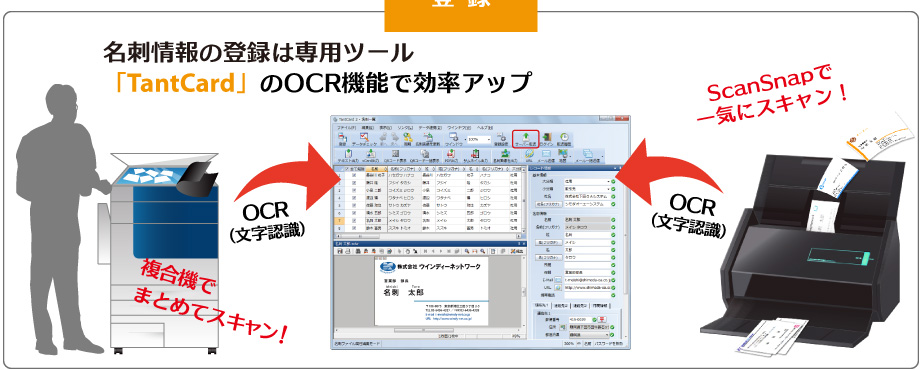Toggle checkbox in ワタナベ ヒロシ row
This screenshot has width=920, height=370.
tap(354, 198)
